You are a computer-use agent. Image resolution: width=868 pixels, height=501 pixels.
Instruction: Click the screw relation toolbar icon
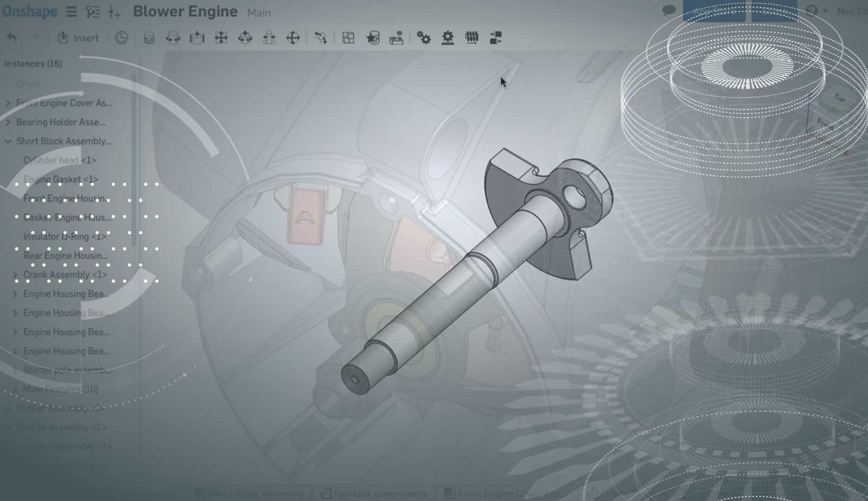pyautogui.click(x=471, y=38)
